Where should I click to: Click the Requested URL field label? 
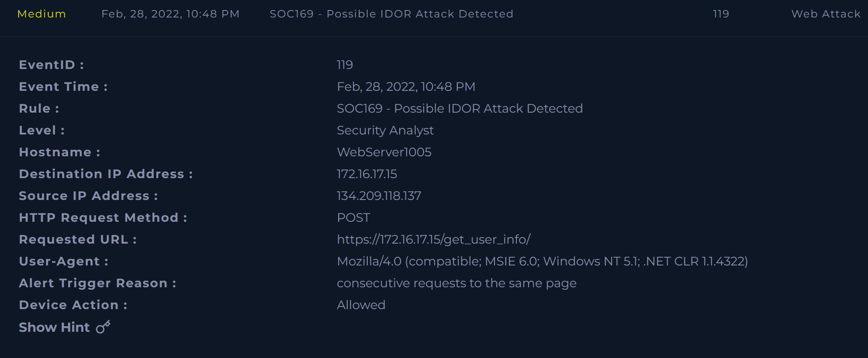point(78,239)
